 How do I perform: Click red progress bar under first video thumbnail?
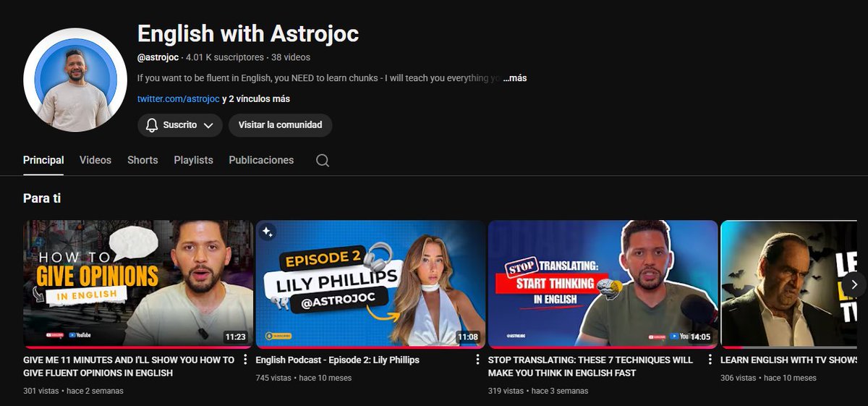point(138,347)
